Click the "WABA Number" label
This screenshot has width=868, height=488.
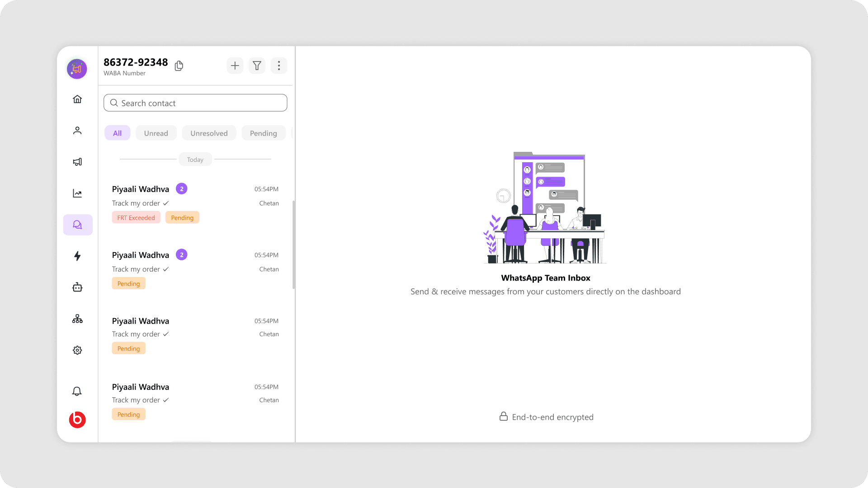124,73
